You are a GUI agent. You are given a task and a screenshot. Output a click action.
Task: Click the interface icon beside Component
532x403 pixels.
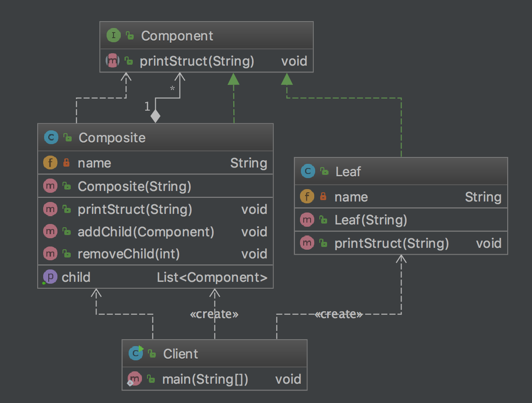pos(113,36)
